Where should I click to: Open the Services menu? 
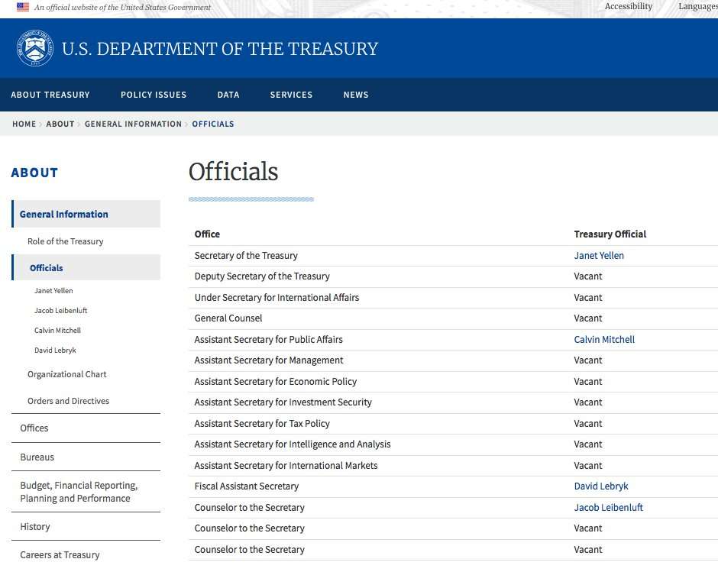tap(291, 95)
